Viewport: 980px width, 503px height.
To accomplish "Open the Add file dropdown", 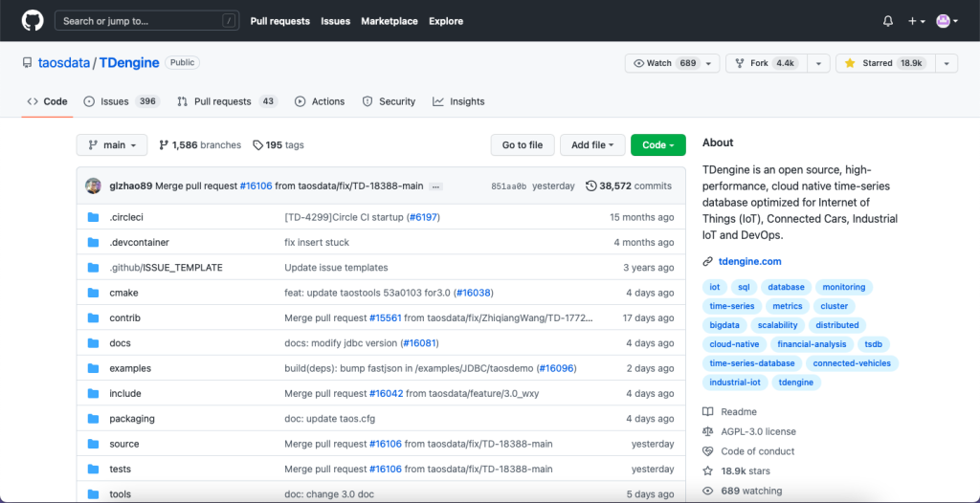I will click(592, 145).
